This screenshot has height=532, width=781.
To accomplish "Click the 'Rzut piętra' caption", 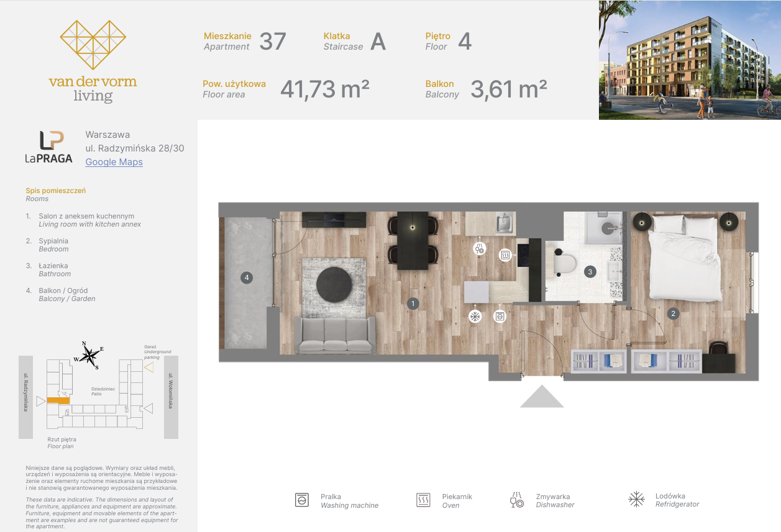I will tap(63, 439).
